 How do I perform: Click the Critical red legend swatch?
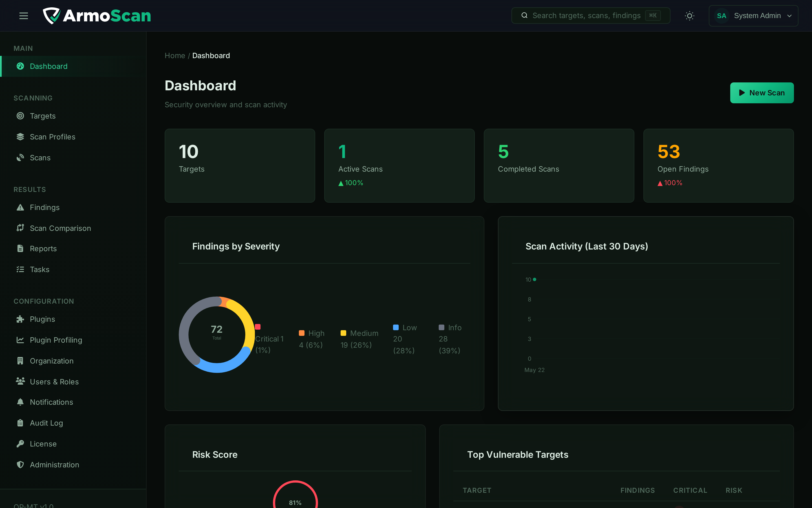[258, 327]
